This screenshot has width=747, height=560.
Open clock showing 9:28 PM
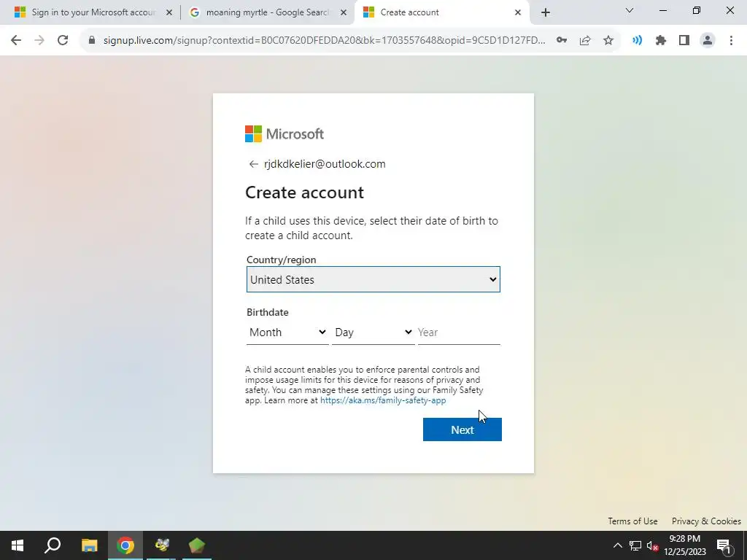pos(684,545)
